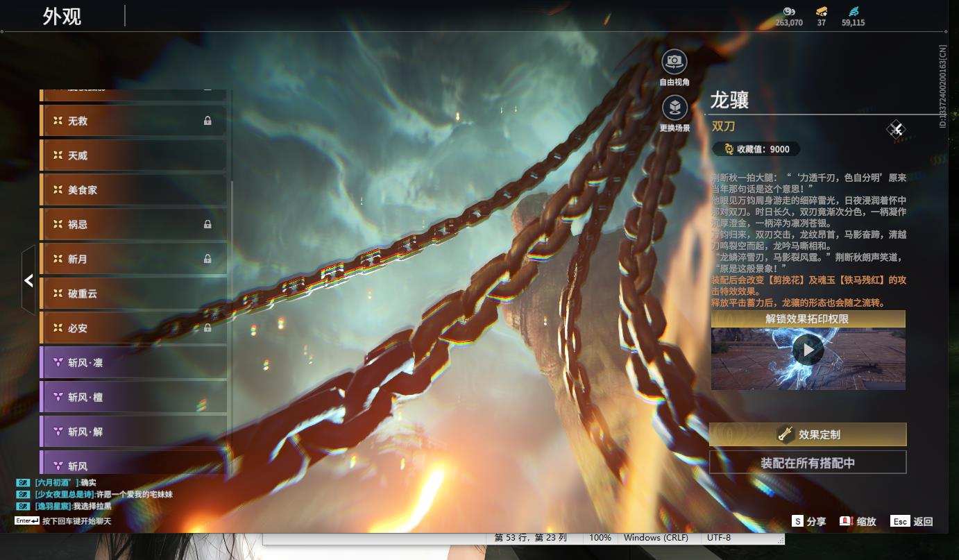Select the 新月 appearance entry
This screenshot has width=959, height=560.
[x=133, y=259]
